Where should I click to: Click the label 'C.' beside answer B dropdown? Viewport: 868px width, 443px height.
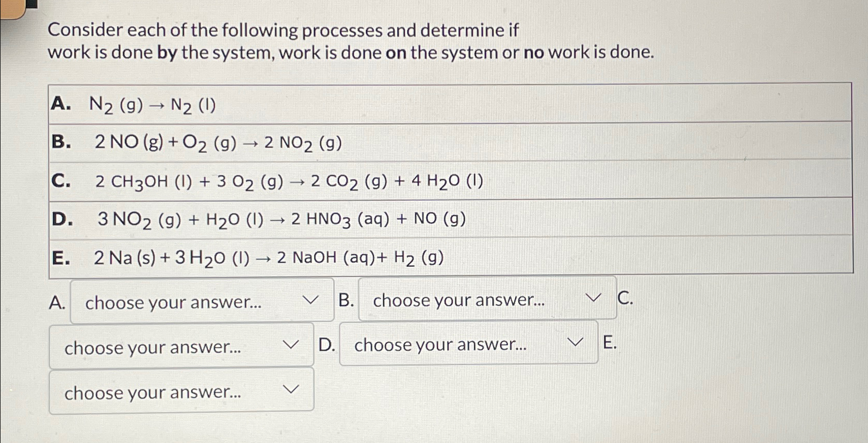coord(625,298)
